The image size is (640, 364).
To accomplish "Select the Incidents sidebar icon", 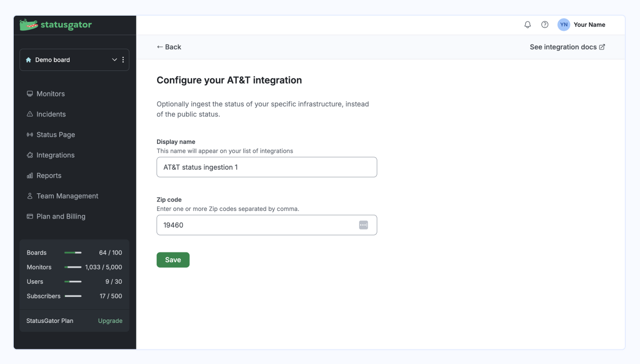I will pos(30,114).
